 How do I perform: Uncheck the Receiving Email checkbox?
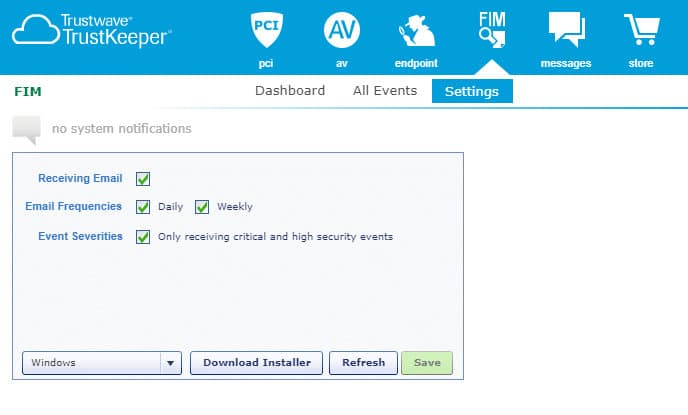[143, 179]
